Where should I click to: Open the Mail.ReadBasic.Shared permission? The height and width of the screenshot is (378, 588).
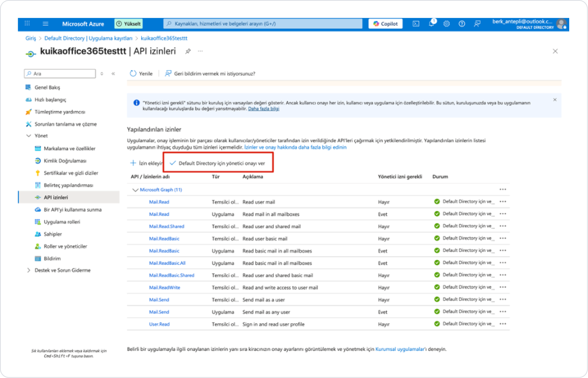coord(172,275)
